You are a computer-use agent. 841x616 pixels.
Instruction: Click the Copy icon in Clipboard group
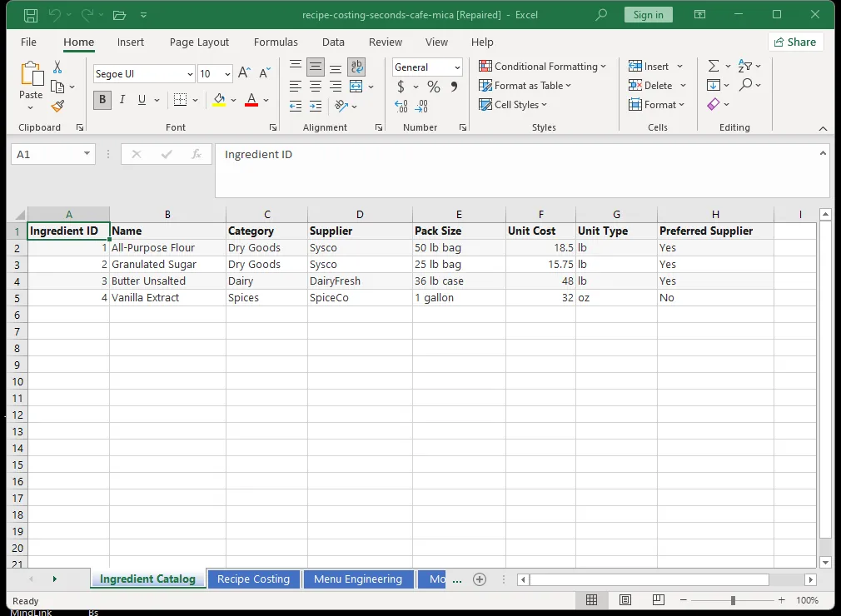(x=57, y=87)
